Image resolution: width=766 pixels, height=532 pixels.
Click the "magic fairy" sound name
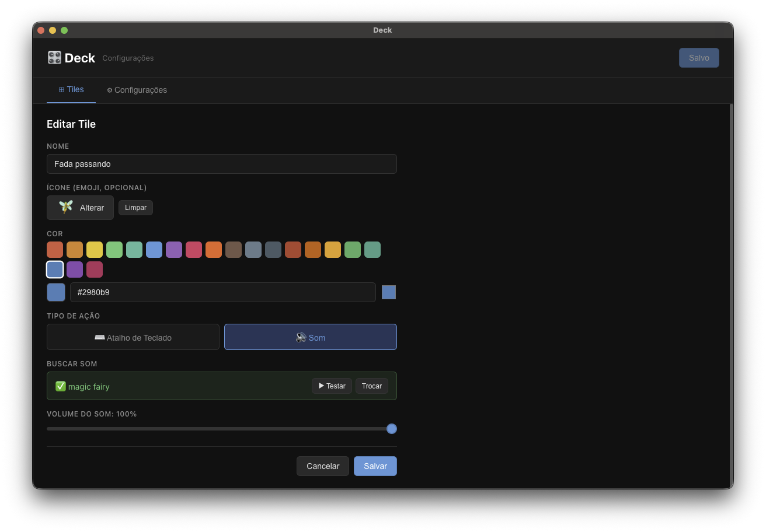pos(89,387)
